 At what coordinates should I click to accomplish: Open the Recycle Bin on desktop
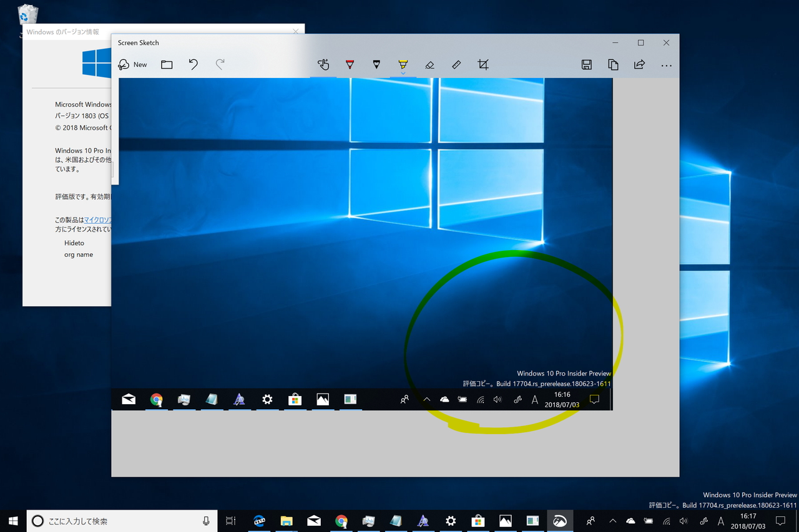(28, 15)
